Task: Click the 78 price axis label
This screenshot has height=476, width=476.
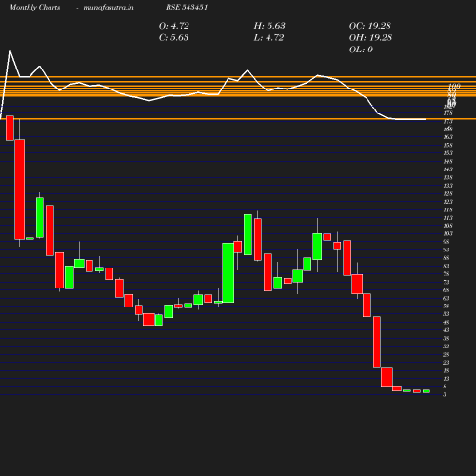Action: 446,274
